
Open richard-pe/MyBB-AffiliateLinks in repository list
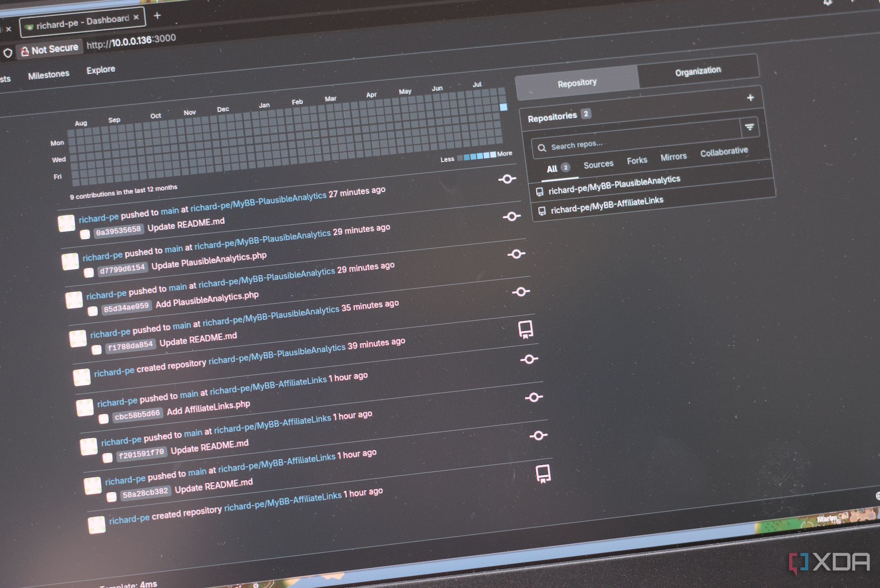coord(607,205)
